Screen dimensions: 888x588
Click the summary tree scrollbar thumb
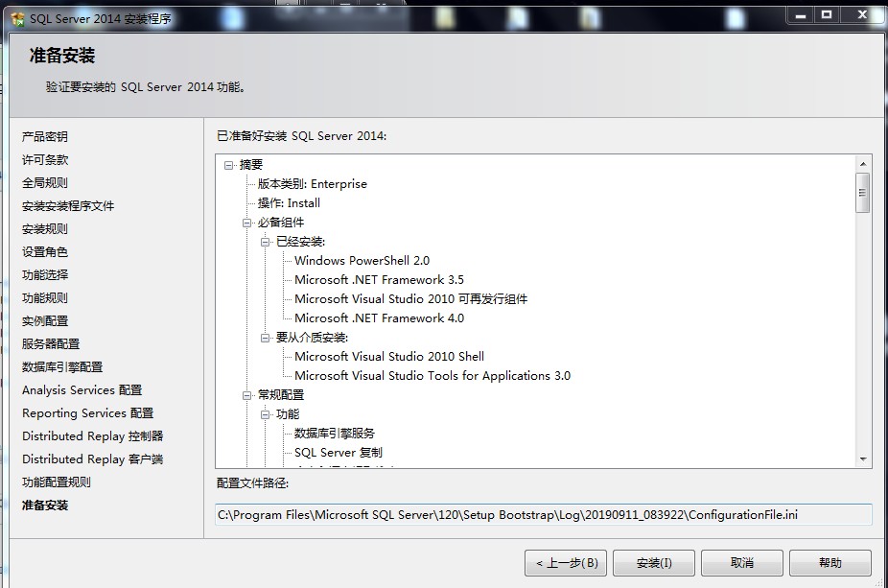[x=863, y=193]
